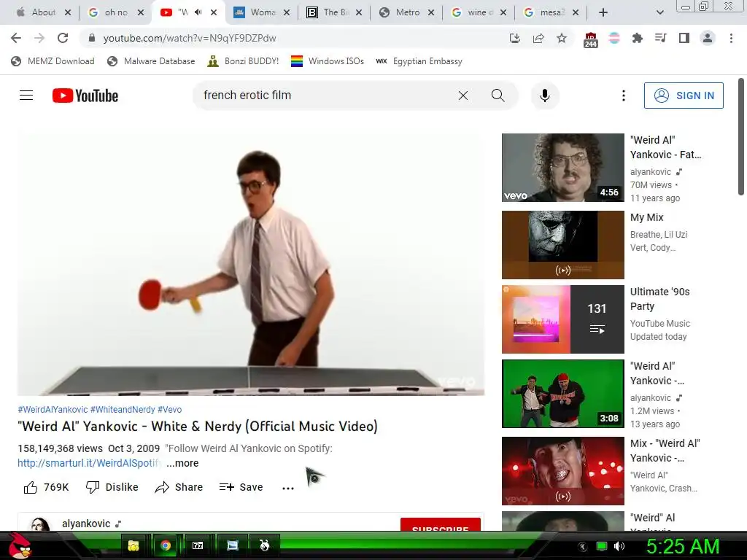Open the Bonzi BUDDY! bookmark

pyautogui.click(x=243, y=61)
